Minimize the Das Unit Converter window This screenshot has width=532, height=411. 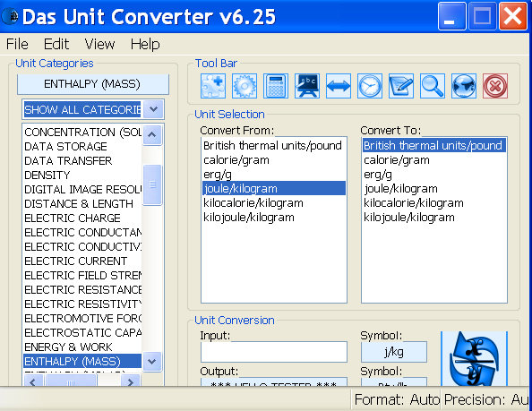[452, 16]
